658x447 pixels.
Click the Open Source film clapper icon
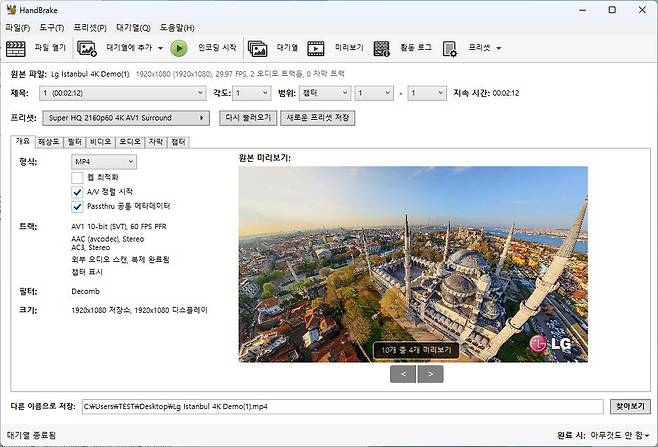(16, 48)
